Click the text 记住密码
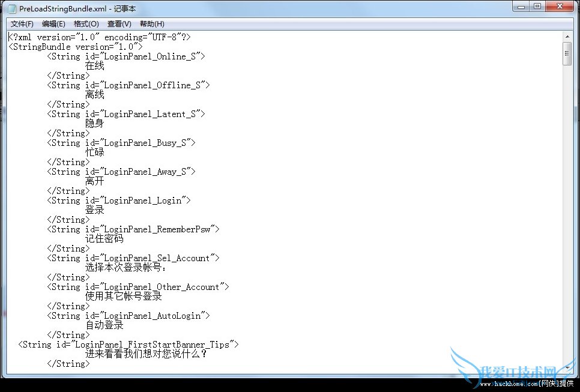The width and height of the screenshot is (580, 392). pos(104,239)
